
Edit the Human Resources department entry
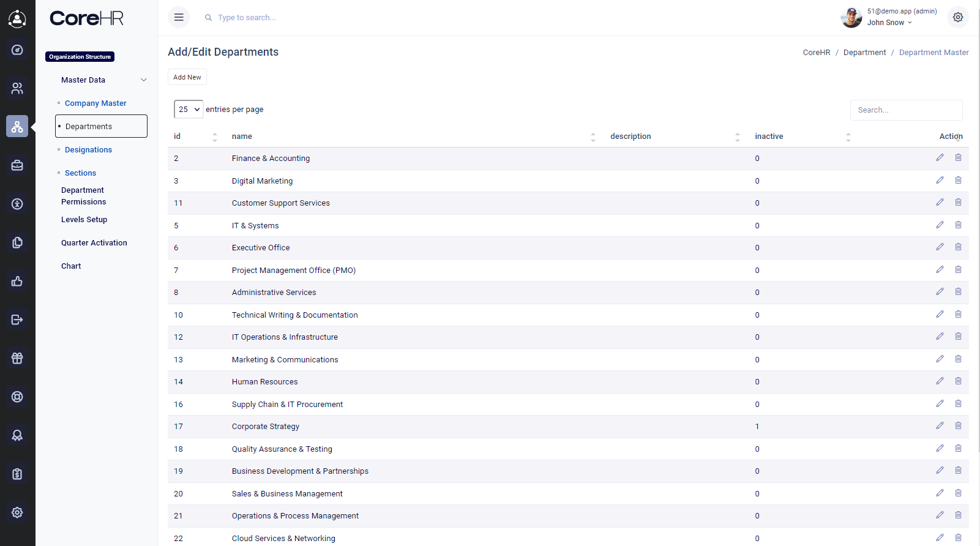pyautogui.click(x=940, y=381)
